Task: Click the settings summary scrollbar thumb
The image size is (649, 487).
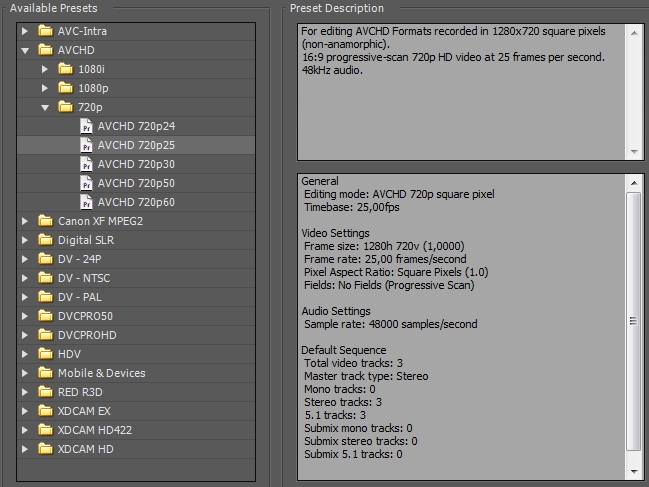Action: pyautogui.click(x=633, y=321)
